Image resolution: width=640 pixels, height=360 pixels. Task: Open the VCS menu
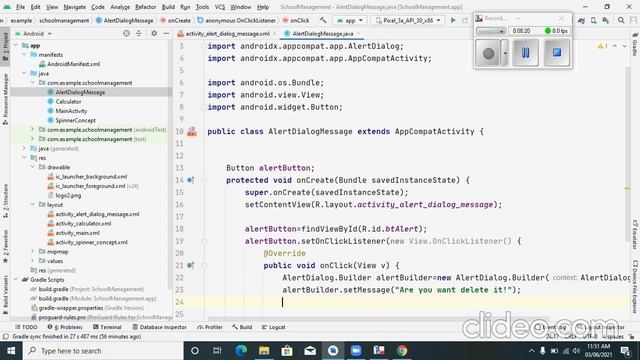[x=220, y=7]
